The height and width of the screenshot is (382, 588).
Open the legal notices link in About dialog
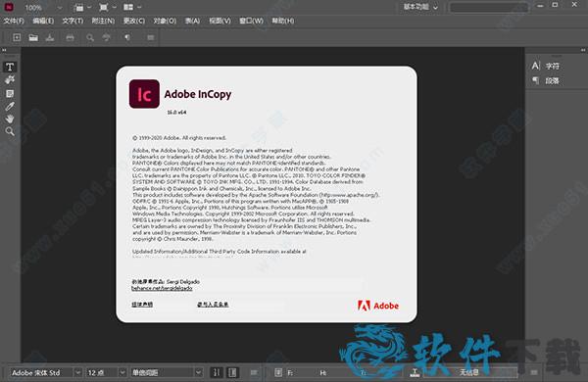(x=142, y=305)
